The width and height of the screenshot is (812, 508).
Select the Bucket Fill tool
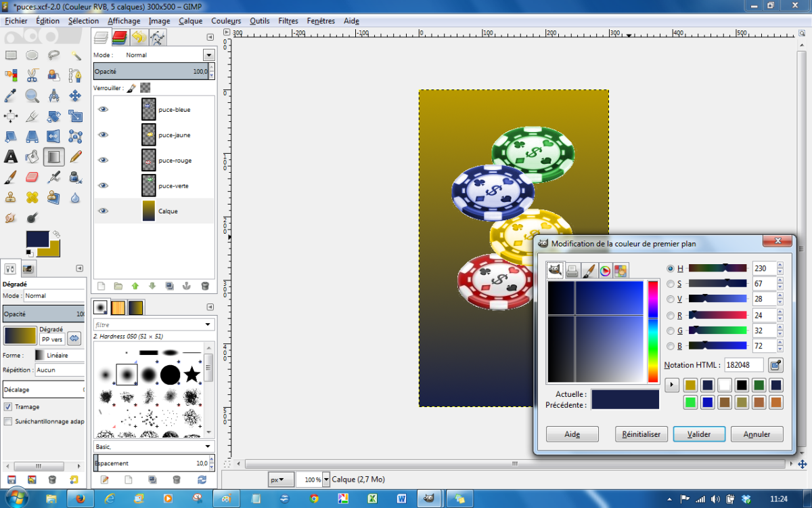coord(32,157)
